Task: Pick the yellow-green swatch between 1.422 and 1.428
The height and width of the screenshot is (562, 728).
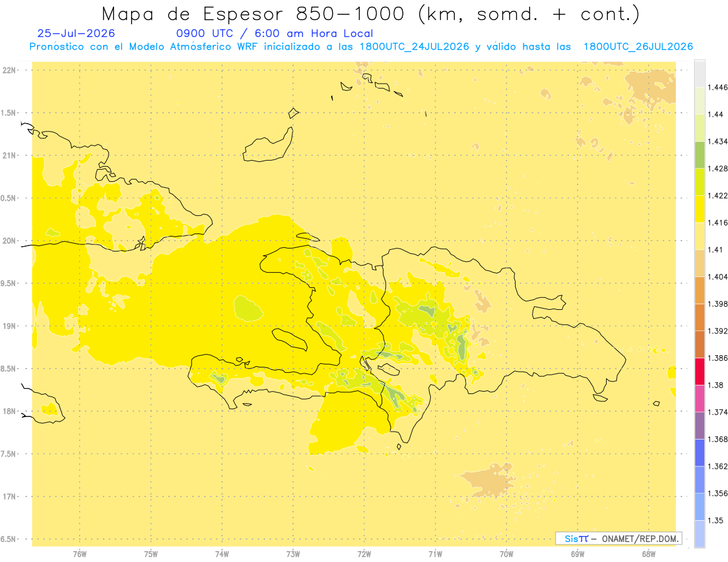Action: coord(699,182)
